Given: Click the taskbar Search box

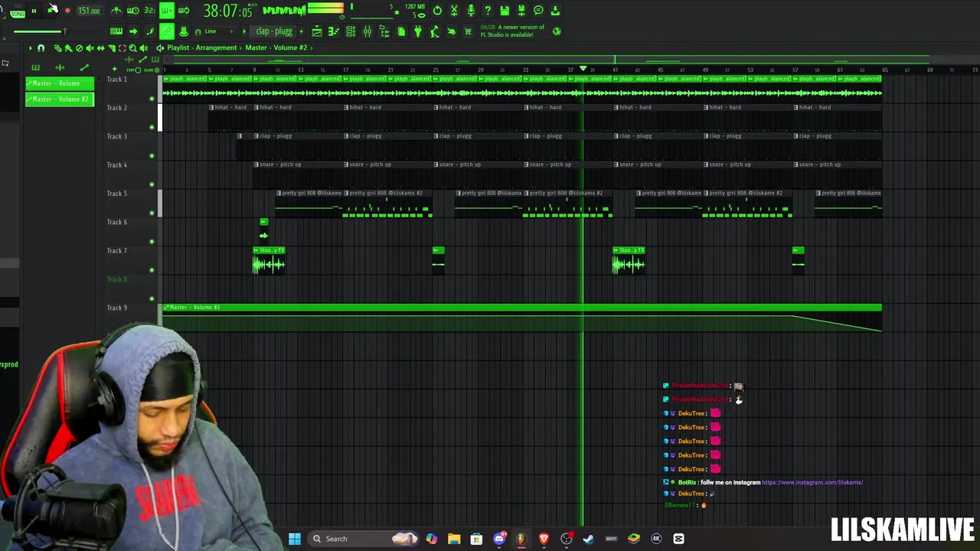Looking at the screenshot, I should pos(364,539).
